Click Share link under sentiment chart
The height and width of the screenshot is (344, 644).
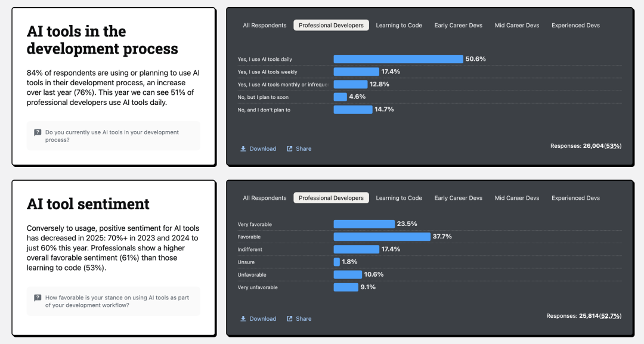click(x=304, y=318)
